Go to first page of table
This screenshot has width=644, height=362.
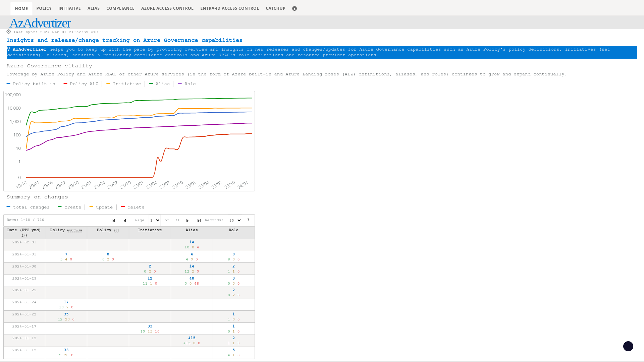pos(113,221)
